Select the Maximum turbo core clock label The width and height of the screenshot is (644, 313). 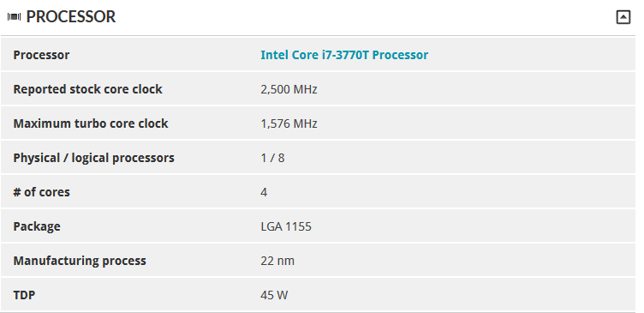pyautogui.click(x=91, y=123)
